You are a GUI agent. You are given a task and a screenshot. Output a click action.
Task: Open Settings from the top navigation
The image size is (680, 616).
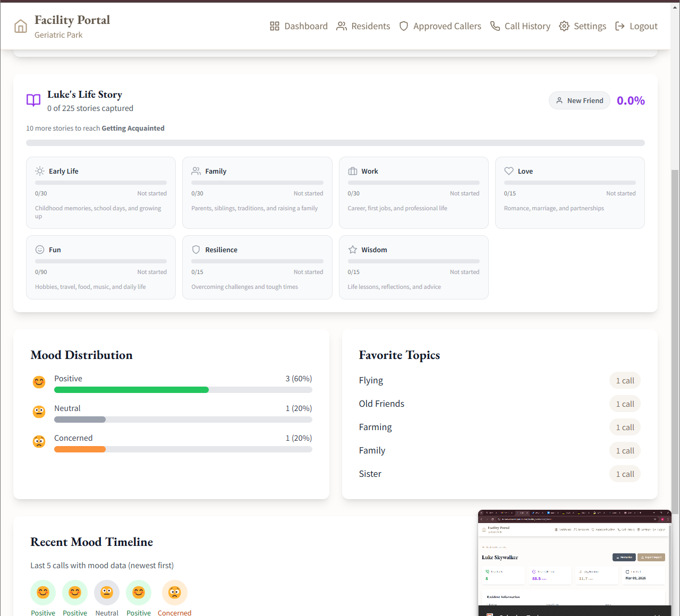582,26
